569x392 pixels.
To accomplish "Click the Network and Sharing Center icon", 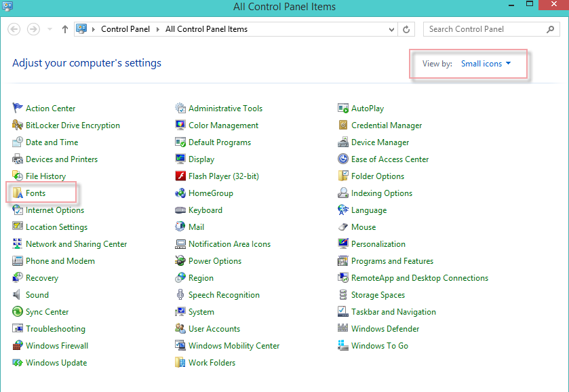I will (18, 243).
